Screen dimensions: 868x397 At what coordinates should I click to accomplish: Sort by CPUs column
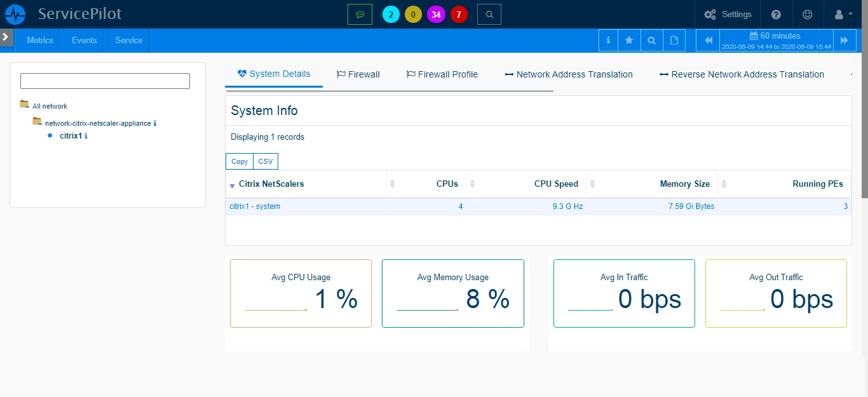pos(426,184)
